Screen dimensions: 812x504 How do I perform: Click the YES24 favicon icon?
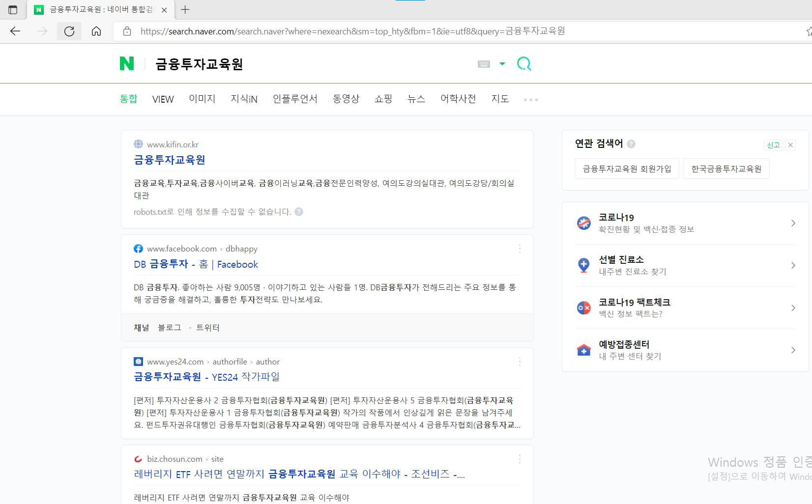[139, 362]
